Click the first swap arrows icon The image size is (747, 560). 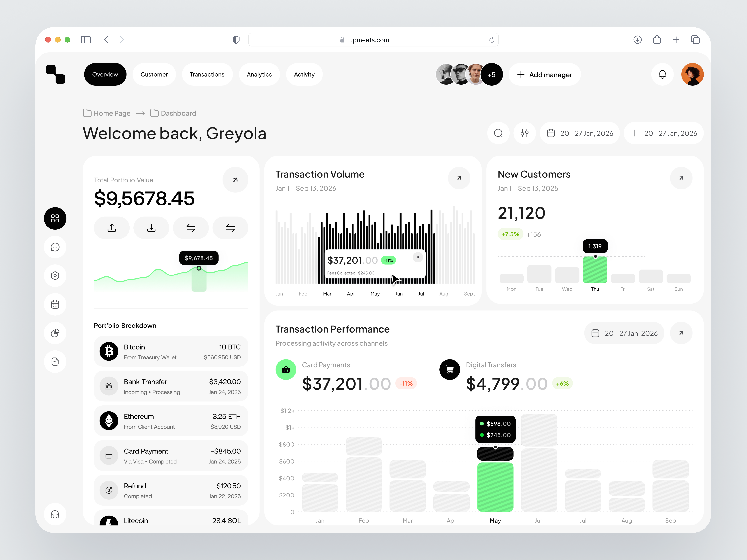pyautogui.click(x=191, y=228)
